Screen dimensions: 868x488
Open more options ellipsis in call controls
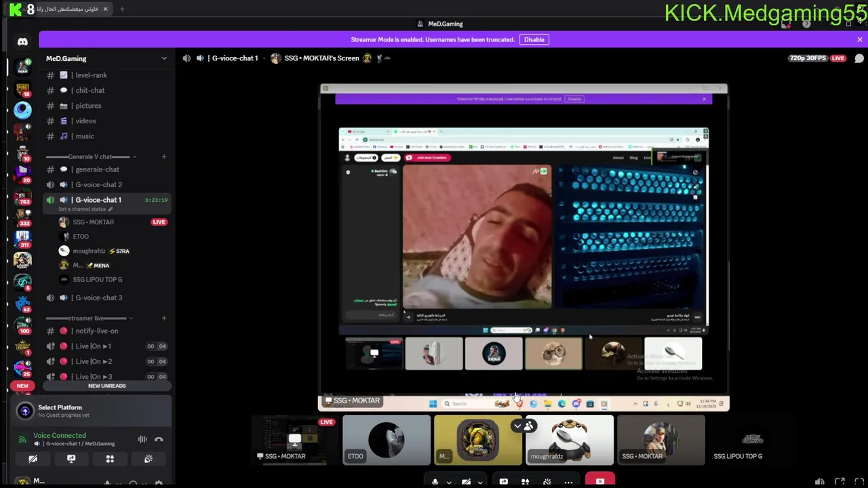pos(568,482)
